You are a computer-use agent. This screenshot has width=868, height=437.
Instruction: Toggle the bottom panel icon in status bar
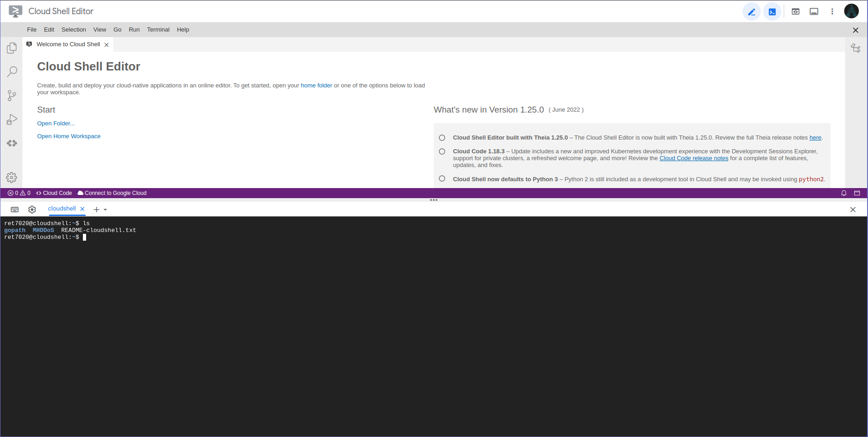pyautogui.click(x=857, y=193)
